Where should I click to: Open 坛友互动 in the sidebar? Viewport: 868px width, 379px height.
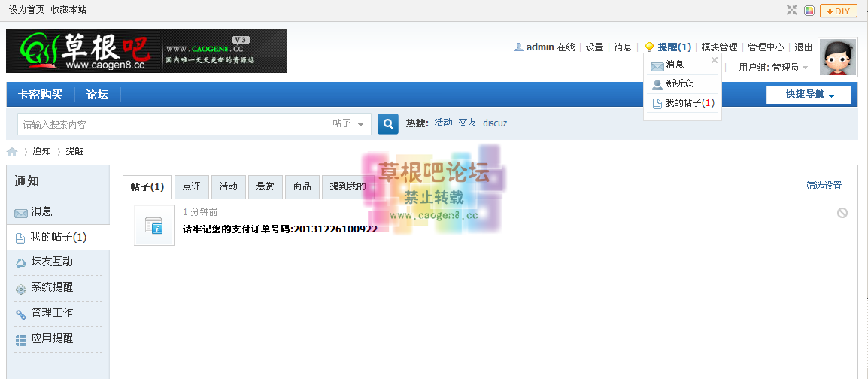(52, 262)
